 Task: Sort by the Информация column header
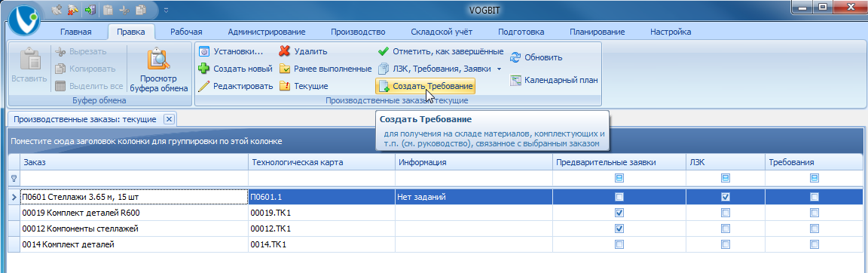click(473, 162)
